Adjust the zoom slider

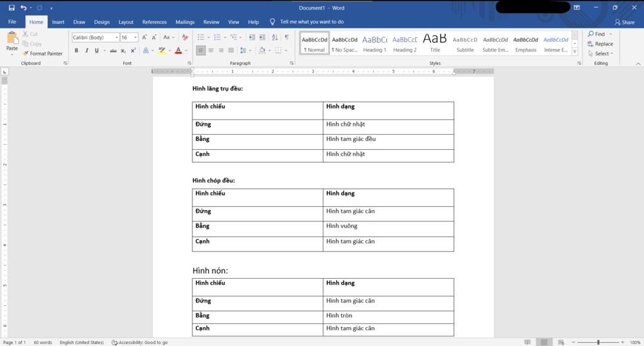(598, 342)
